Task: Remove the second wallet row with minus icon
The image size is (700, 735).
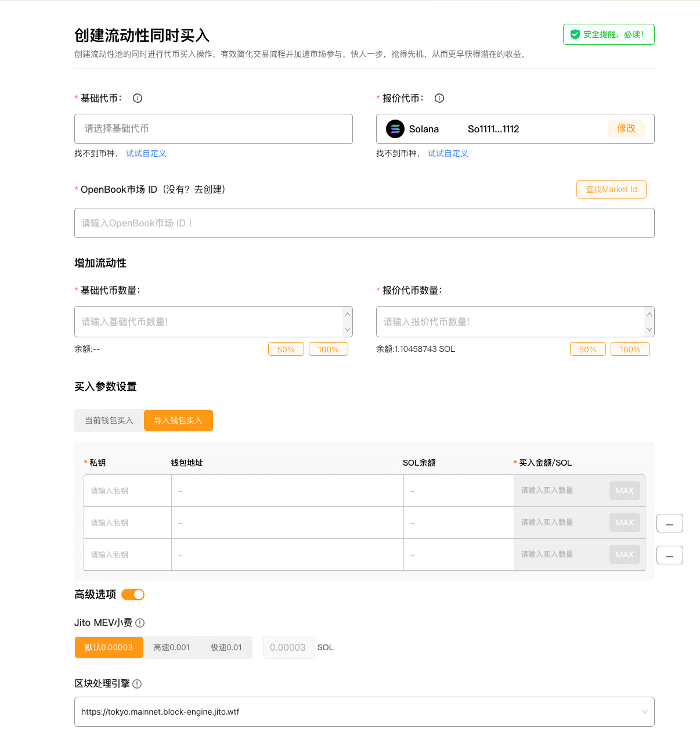Action: [669, 523]
